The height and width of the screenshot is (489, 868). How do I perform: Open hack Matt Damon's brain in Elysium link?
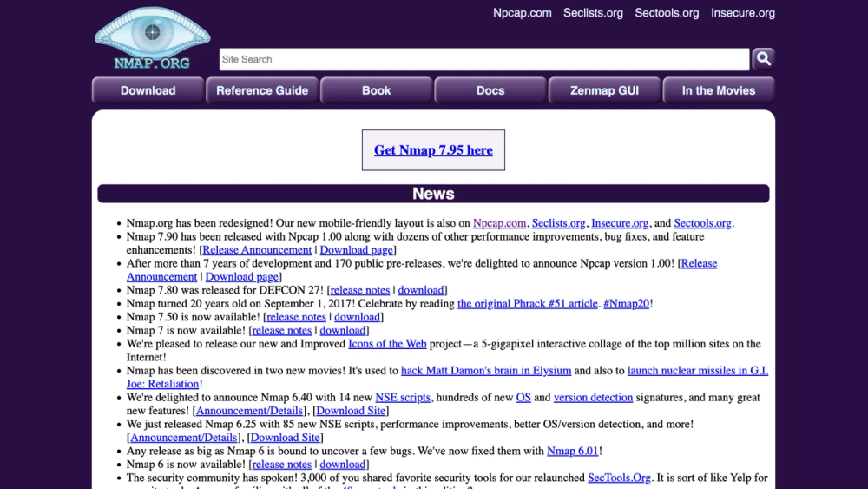[486, 371]
